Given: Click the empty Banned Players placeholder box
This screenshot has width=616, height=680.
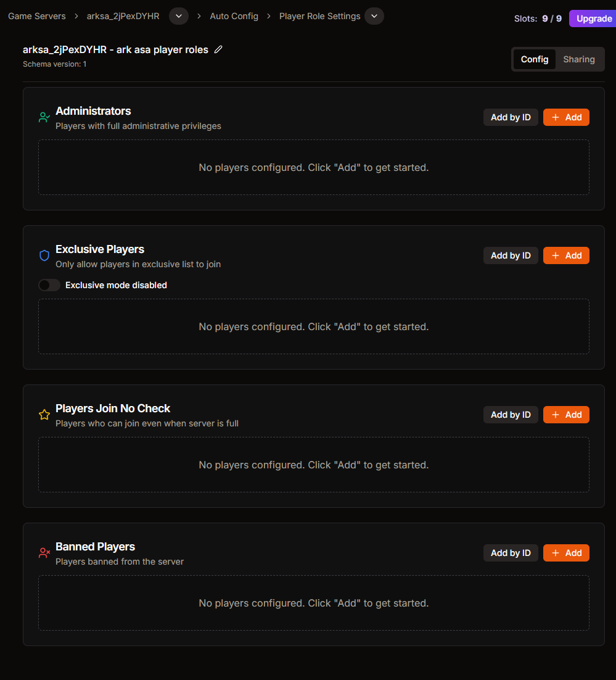Looking at the screenshot, I should [314, 603].
